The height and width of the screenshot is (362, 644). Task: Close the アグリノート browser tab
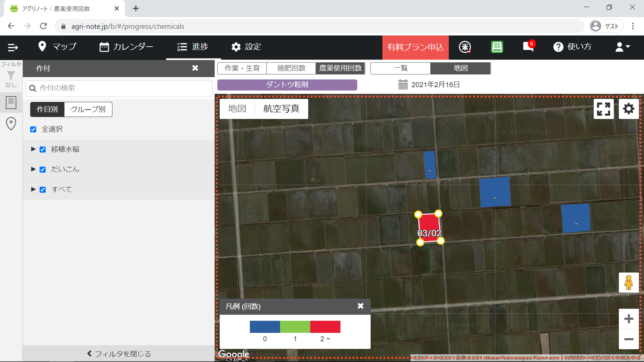pos(117,8)
